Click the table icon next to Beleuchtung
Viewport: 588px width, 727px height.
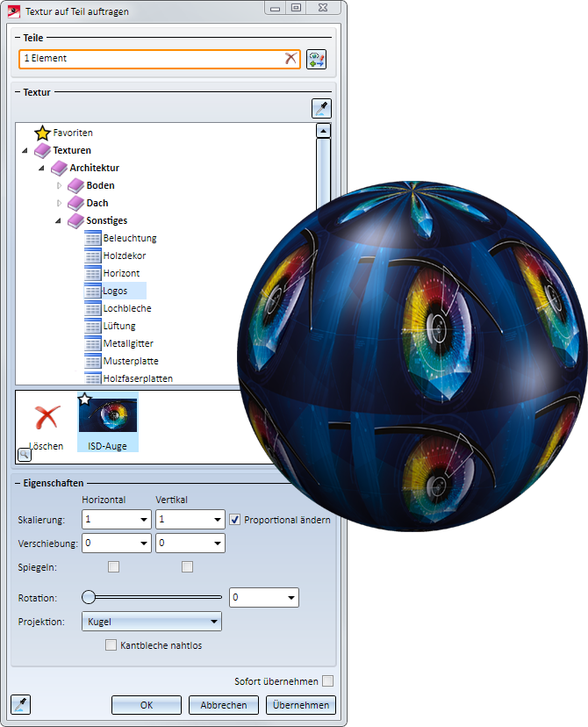[x=93, y=238]
